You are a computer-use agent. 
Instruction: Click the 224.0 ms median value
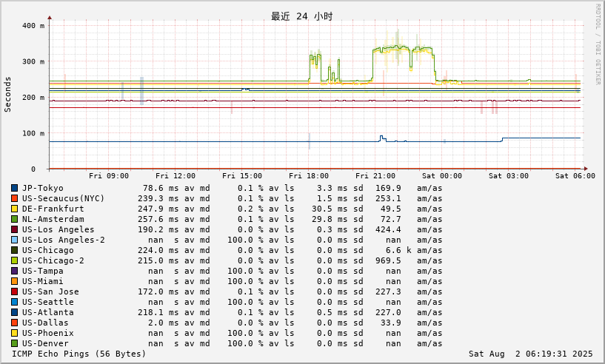coord(158,250)
